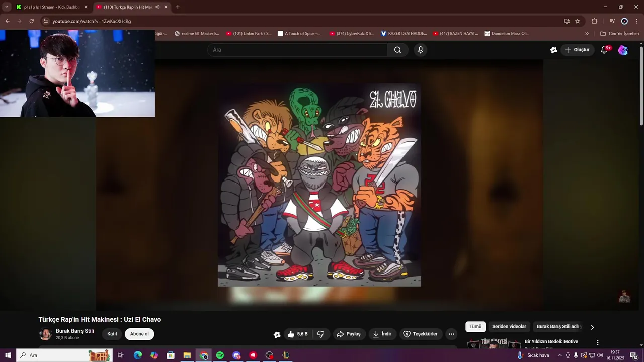This screenshot has width=644, height=362.
Task: Click the YouTube Ara search field
Action: [x=297, y=50]
